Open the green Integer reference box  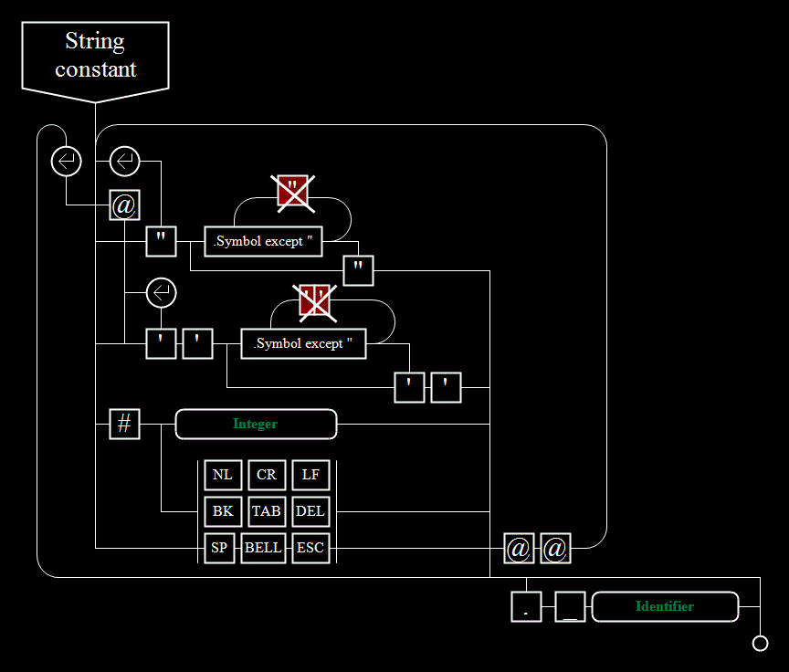[x=256, y=424]
